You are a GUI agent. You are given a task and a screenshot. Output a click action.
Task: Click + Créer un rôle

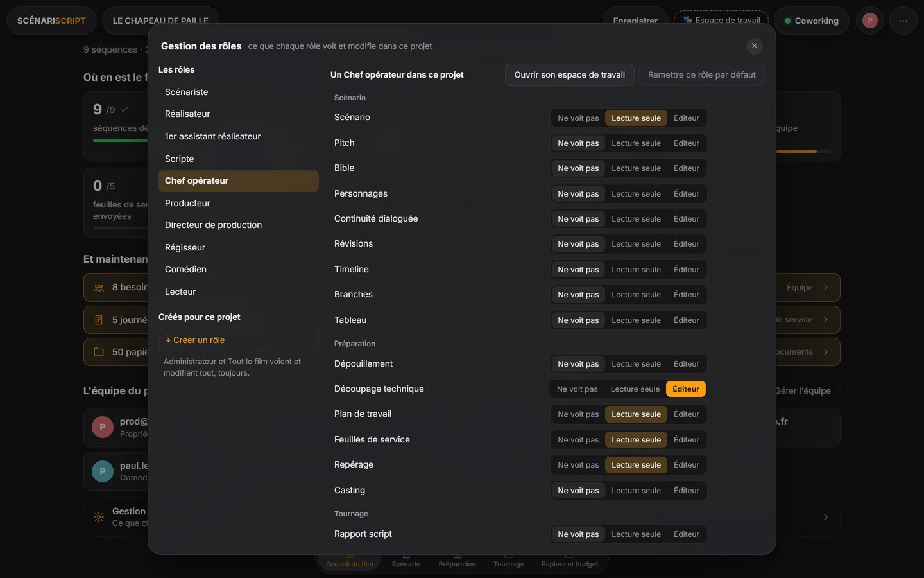pos(239,340)
